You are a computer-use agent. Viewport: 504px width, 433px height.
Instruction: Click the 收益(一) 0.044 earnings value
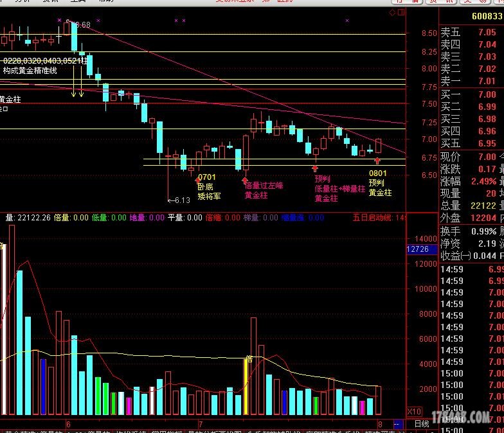point(485,256)
